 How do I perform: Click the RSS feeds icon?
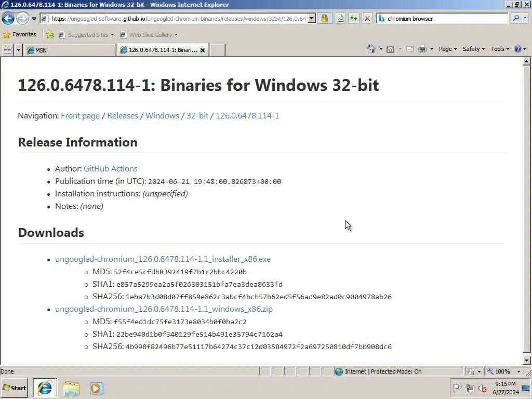[x=390, y=49]
